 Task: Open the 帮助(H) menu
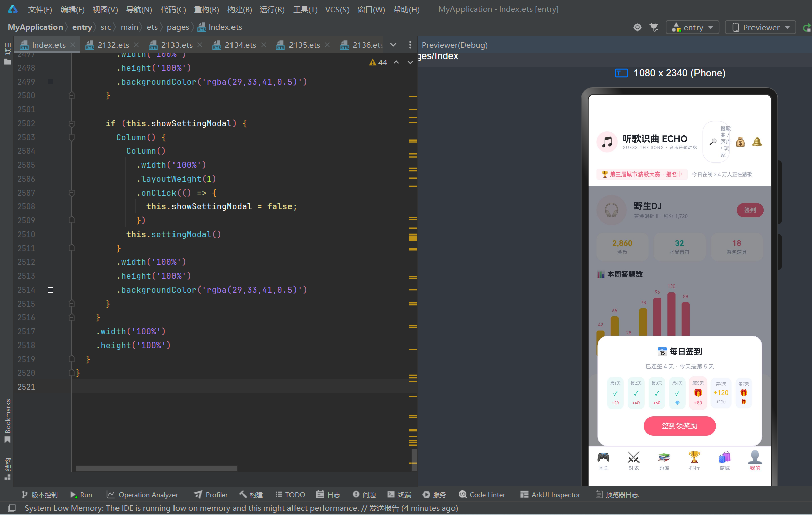(406, 9)
